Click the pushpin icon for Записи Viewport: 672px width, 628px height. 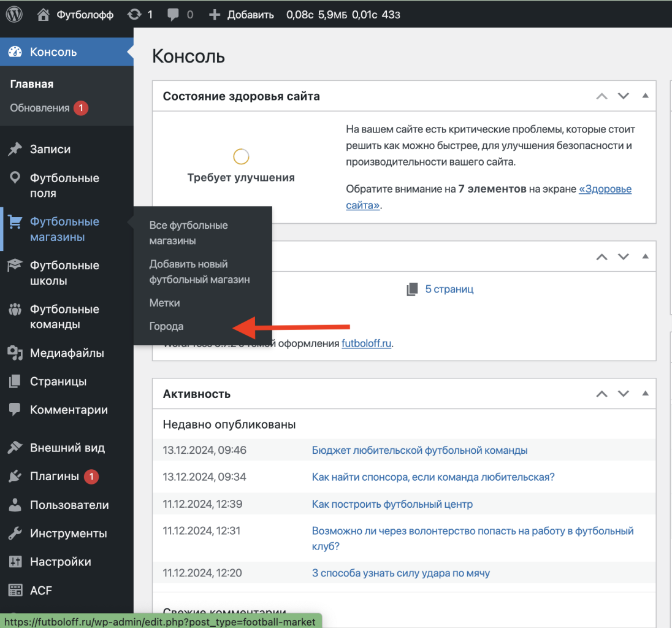(x=15, y=149)
